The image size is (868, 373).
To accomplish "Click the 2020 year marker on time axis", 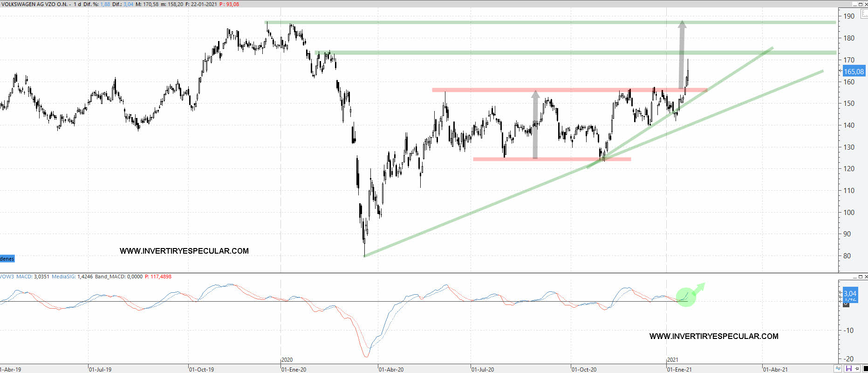I will 287,360.
